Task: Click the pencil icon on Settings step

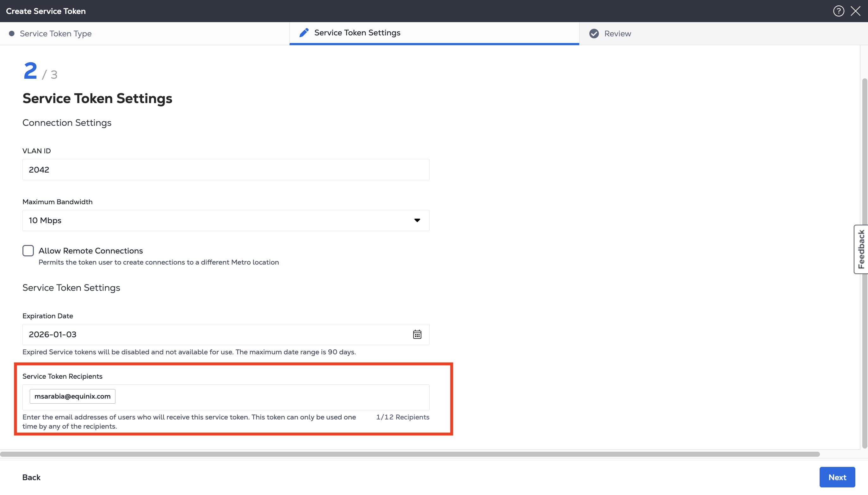Action: point(304,33)
